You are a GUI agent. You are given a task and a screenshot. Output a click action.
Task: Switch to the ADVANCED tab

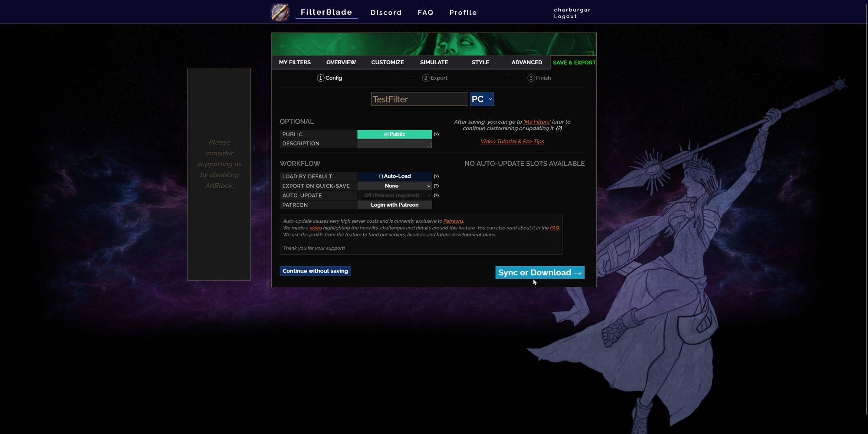[526, 62]
